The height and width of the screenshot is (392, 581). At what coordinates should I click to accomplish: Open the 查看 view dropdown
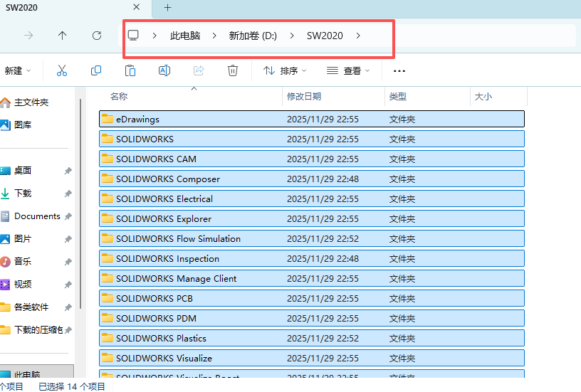(348, 70)
